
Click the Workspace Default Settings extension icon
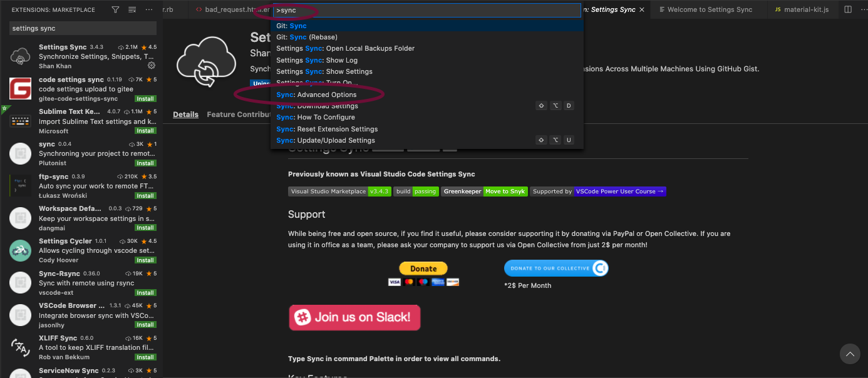click(20, 218)
